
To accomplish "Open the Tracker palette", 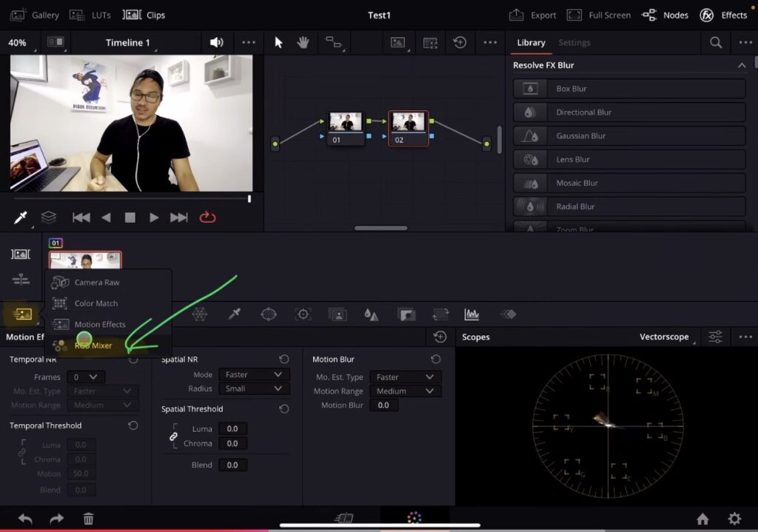I will tap(303, 314).
